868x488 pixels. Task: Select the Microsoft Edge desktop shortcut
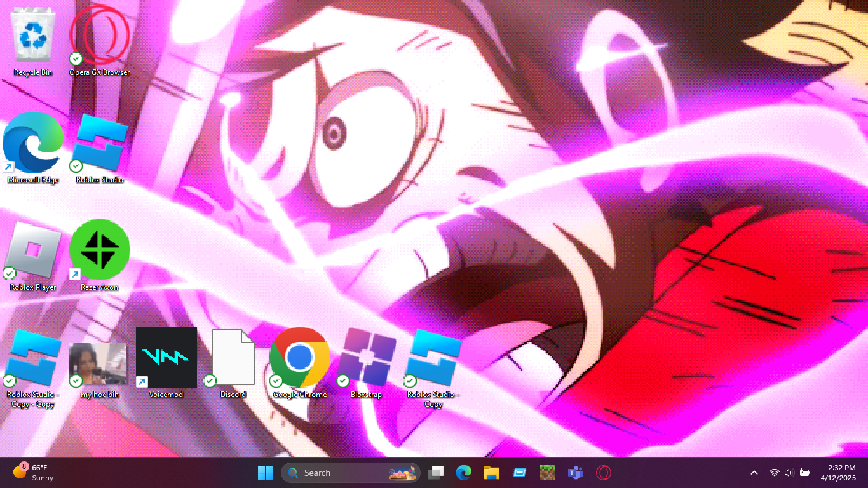33,148
